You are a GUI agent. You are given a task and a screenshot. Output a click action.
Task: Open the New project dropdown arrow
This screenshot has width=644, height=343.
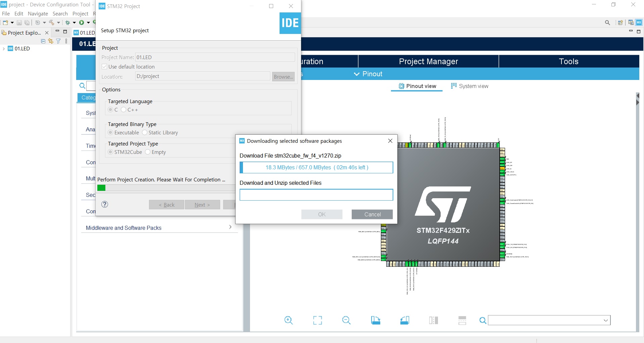coord(12,23)
